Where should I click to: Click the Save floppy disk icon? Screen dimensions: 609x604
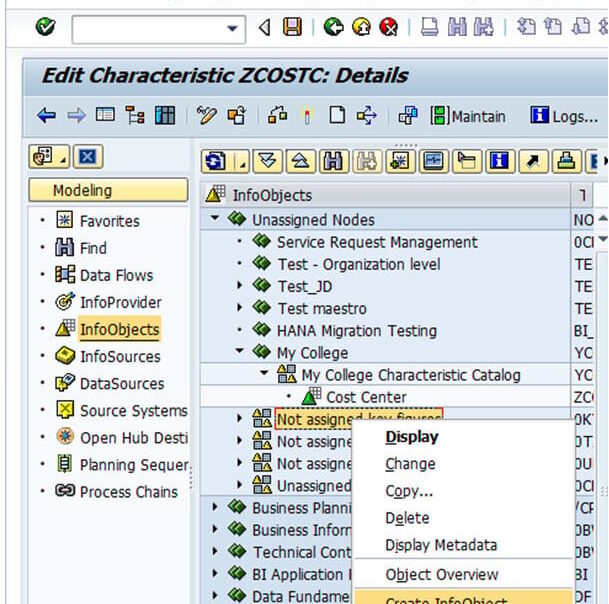coord(292,28)
